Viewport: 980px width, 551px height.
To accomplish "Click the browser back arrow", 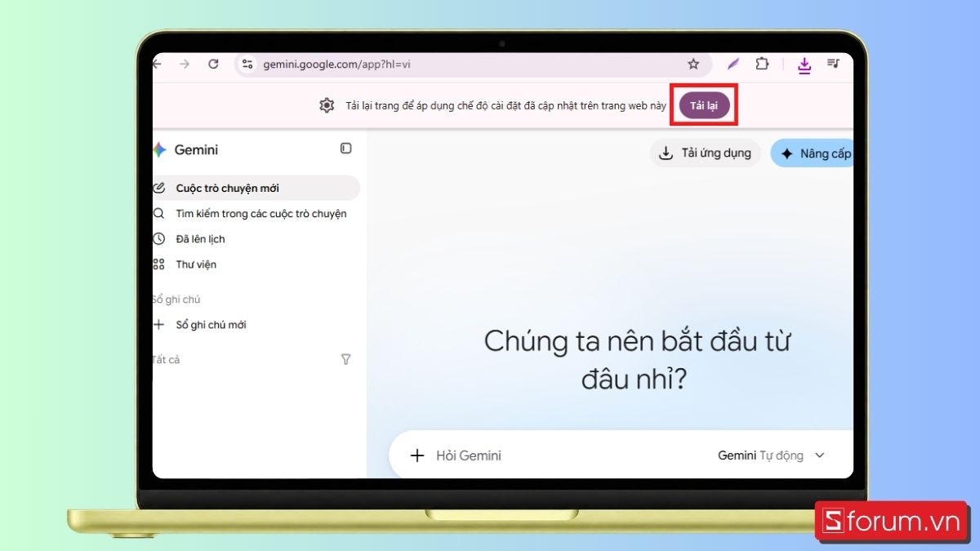I will tap(157, 64).
